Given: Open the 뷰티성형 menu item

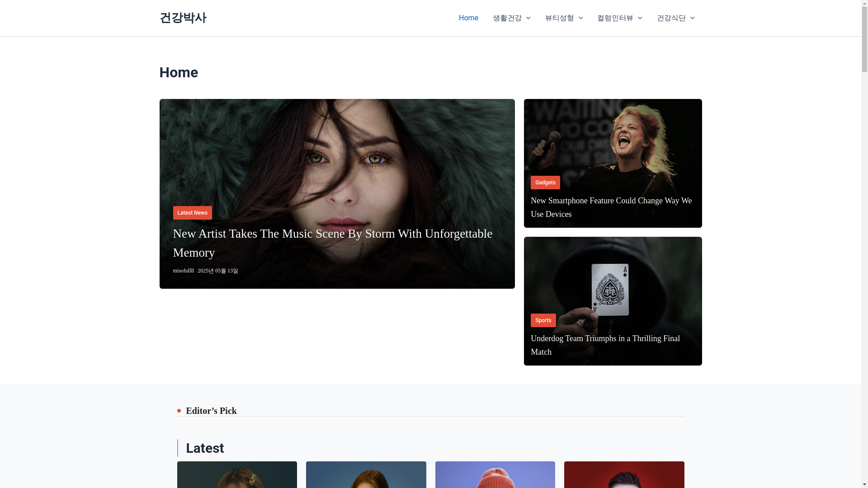Looking at the screenshot, I should (x=559, y=18).
